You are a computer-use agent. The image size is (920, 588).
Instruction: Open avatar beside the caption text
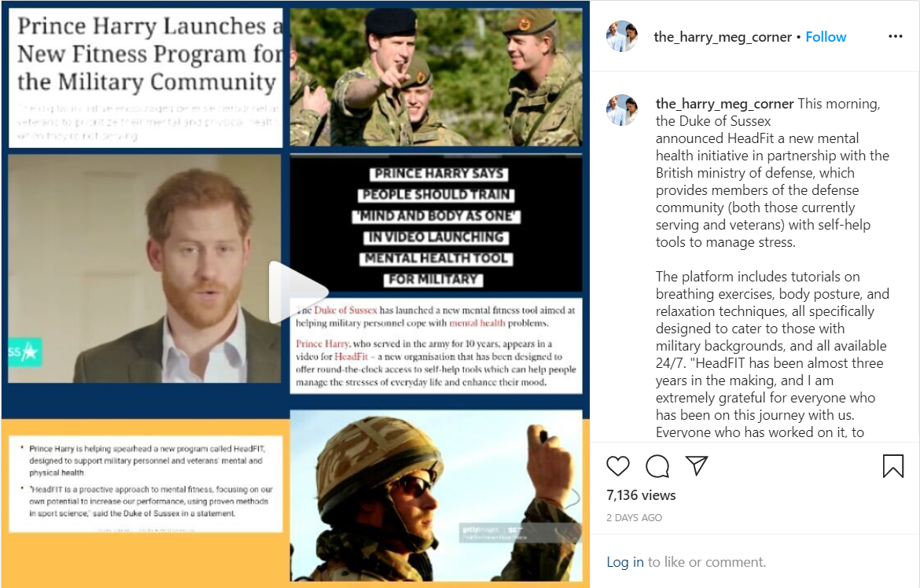[x=622, y=110]
